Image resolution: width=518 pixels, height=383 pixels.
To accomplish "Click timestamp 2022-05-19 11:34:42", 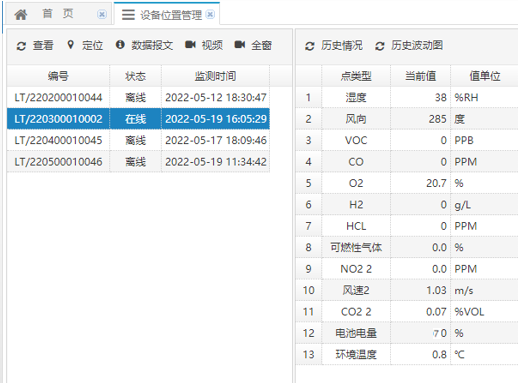I will [216, 162].
